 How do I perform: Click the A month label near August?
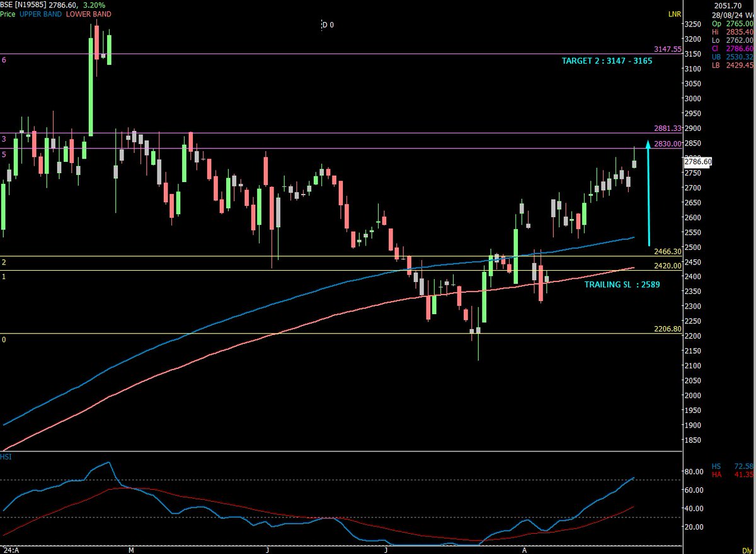pyautogui.click(x=524, y=550)
